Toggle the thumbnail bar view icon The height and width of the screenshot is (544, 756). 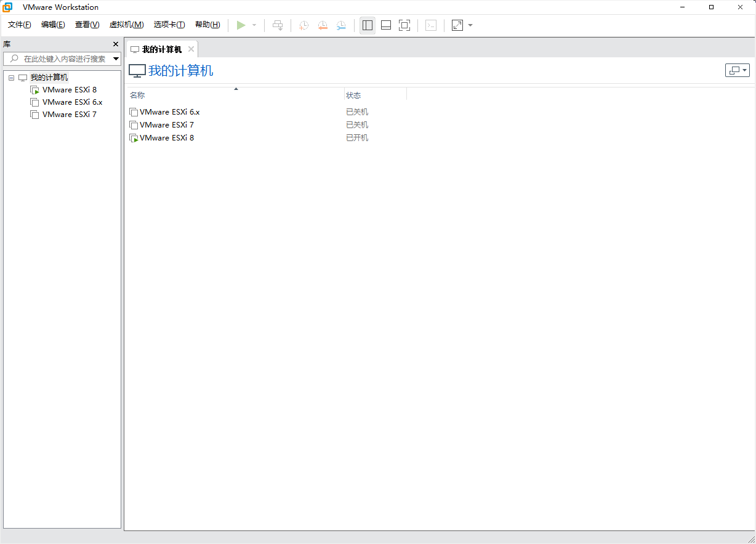(x=386, y=25)
